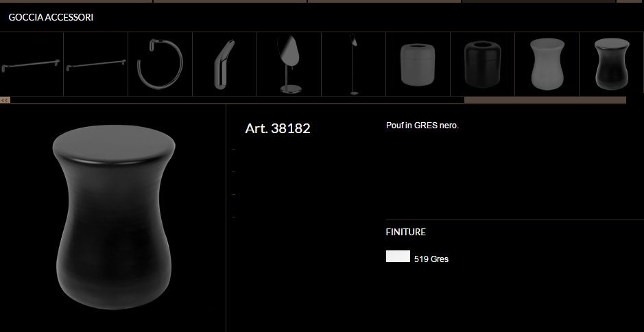The width and height of the screenshot is (644, 332).
Task: Click the Pouf in GRES nero description
Action: click(x=422, y=126)
